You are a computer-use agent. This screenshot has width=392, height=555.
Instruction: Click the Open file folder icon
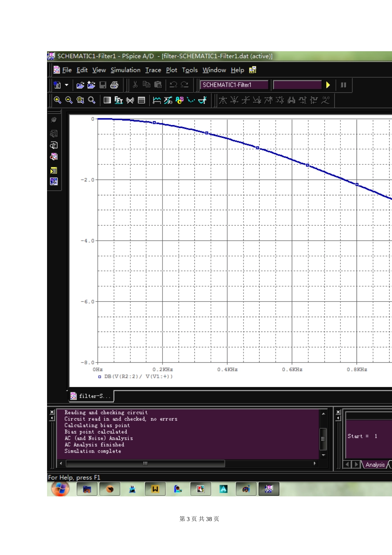point(80,85)
